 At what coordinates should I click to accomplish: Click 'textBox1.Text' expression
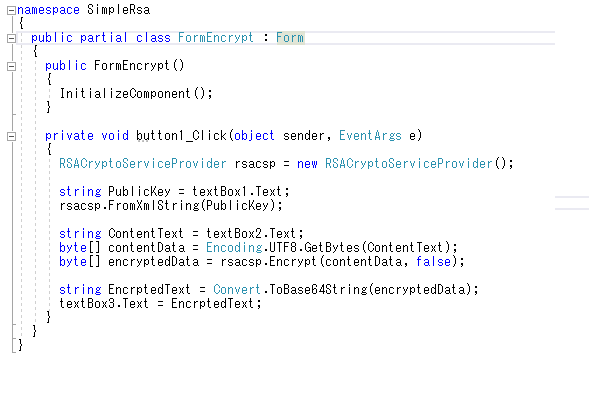point(237,192)
